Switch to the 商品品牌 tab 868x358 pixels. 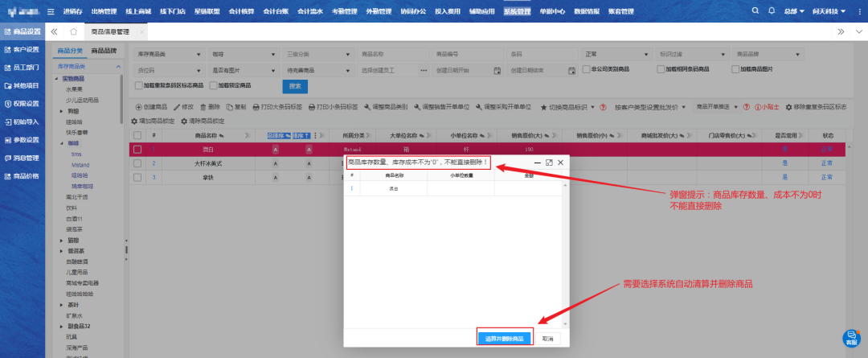pos(104,51)
